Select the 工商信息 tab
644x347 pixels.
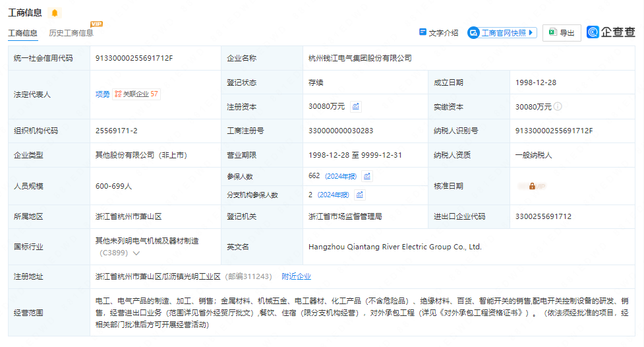coord(24,33)
